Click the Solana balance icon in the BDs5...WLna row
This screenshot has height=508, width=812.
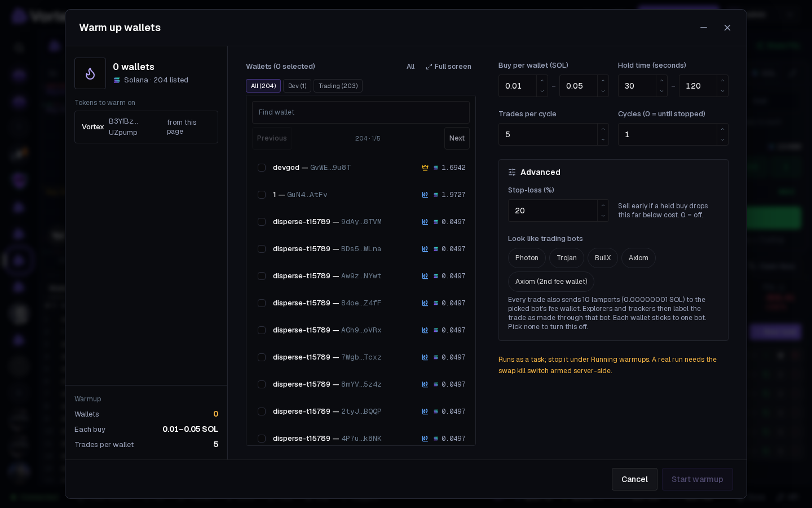coord(436,249)
